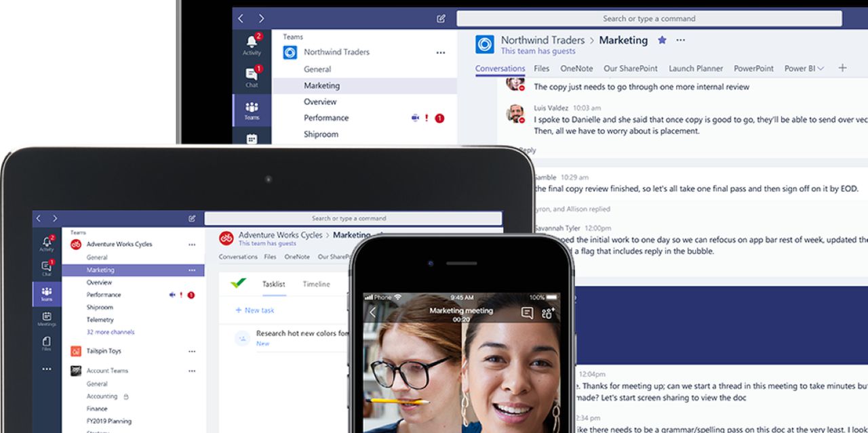This screenshot has width=868, height=433.
Task: Switch to the laptop Conversations tab
Action: click(500, 68)
